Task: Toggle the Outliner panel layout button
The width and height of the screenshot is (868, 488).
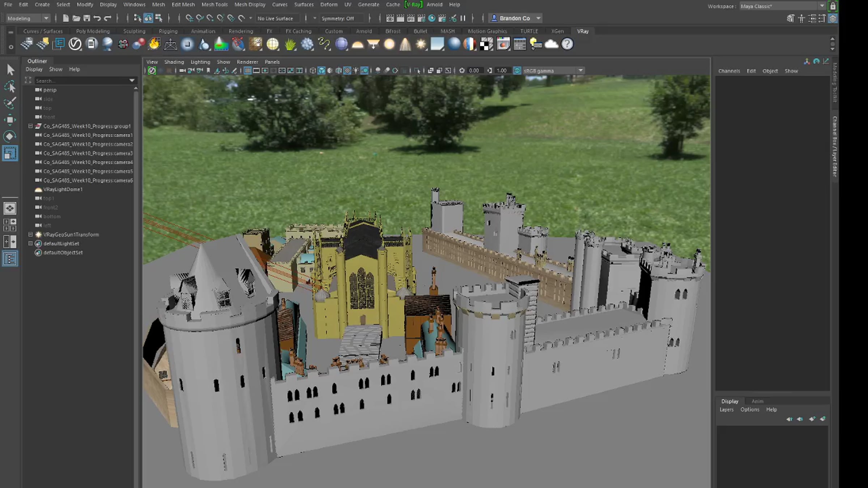Action: point(10,259)
